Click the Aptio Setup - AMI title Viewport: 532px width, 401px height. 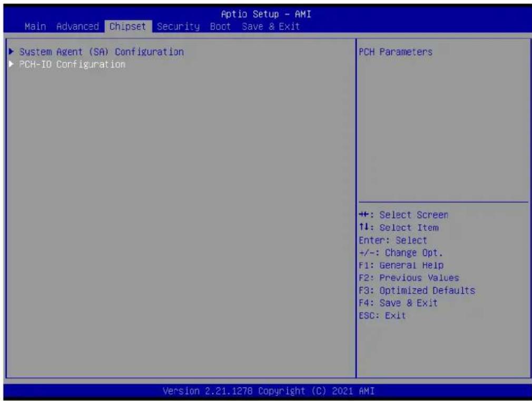(x=266, y=14)
